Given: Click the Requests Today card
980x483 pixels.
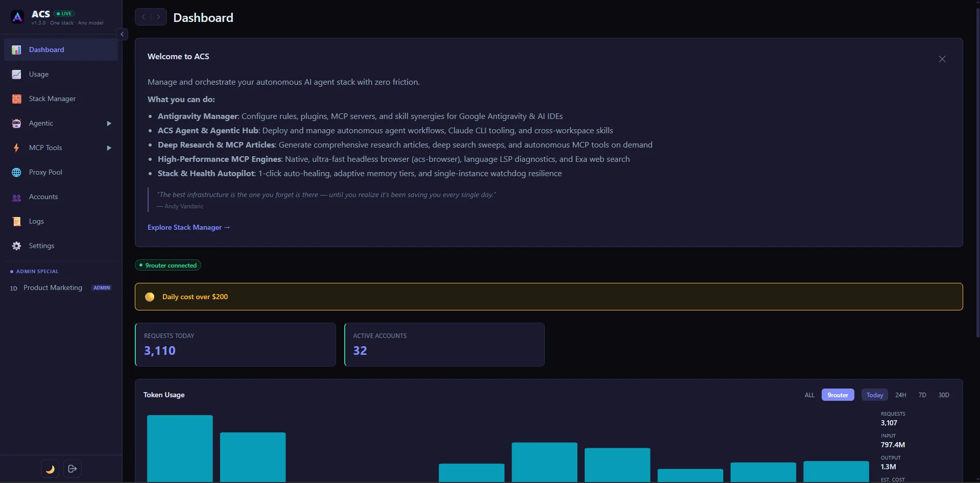Looking at the screenshot, I should tap(235, 345).
